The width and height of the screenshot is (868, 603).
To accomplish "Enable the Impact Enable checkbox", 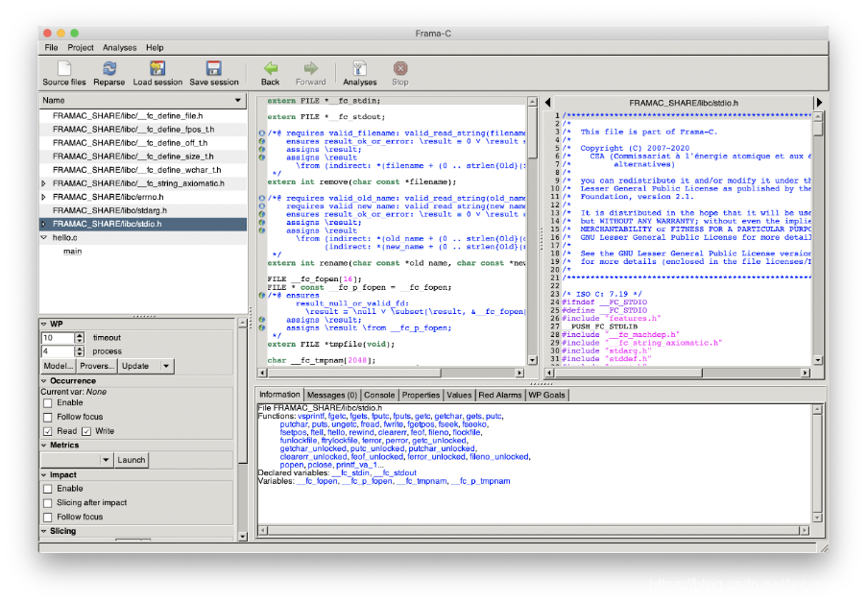I will click(48, 489).
